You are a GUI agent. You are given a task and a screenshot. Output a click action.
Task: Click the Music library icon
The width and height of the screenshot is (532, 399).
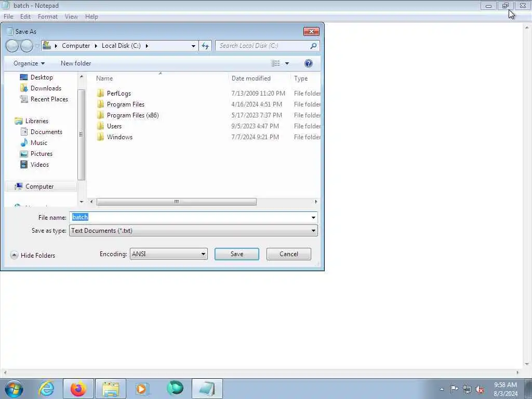(24, 142)
